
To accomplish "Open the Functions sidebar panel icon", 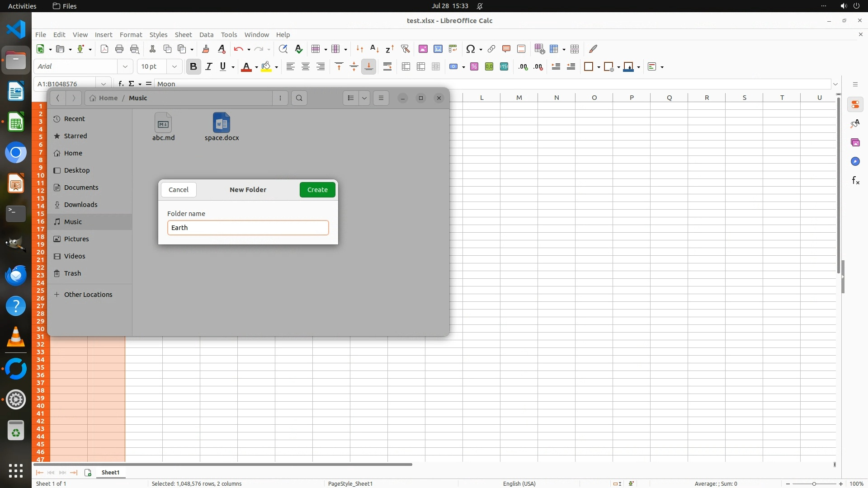I will pyautogui.click(x=855, y=181).
